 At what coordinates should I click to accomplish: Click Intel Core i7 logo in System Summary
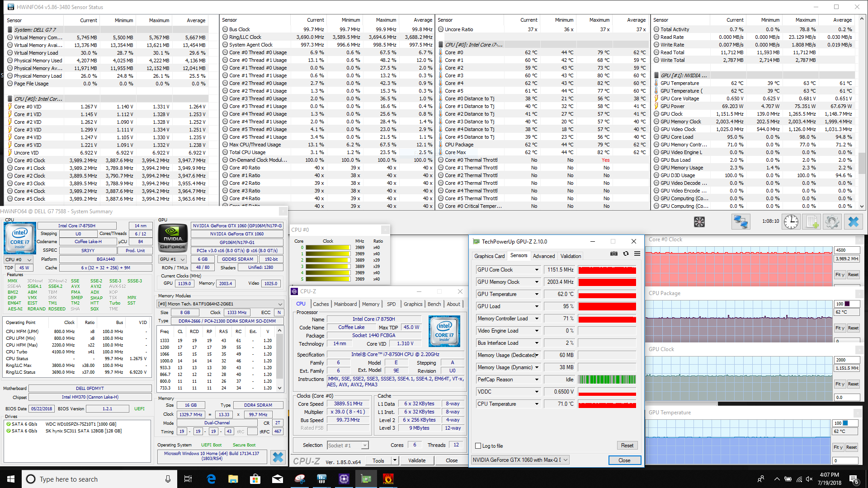tap(19, 238)
